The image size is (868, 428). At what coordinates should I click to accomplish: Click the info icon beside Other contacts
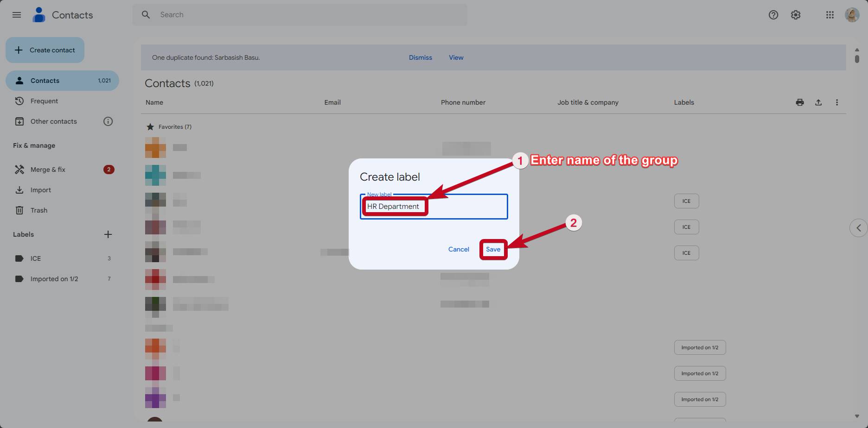pos(108,121)
